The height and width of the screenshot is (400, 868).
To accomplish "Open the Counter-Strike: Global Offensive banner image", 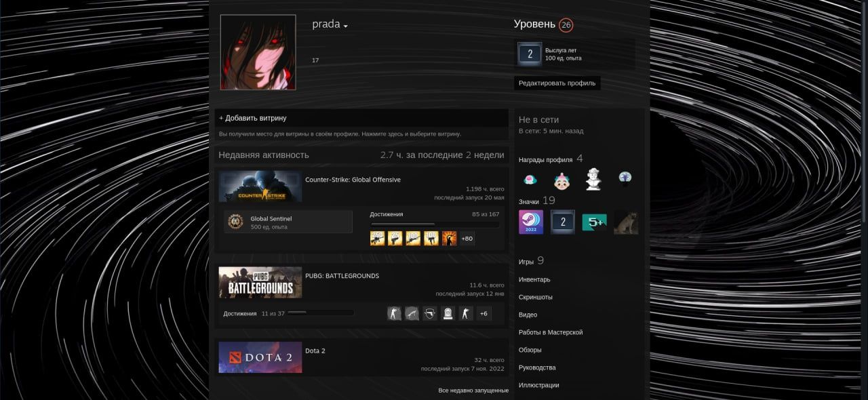I will 260,187.
